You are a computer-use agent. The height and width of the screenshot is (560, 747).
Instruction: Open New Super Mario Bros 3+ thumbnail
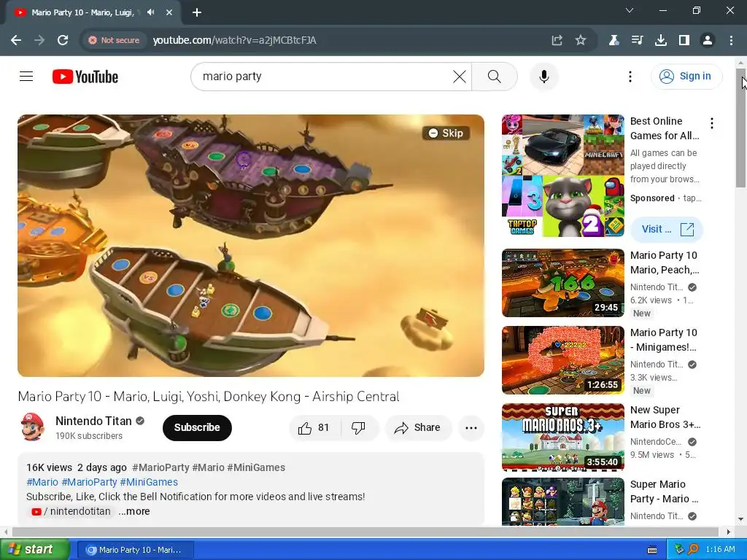pyautogui.click(x=562, y=437)
